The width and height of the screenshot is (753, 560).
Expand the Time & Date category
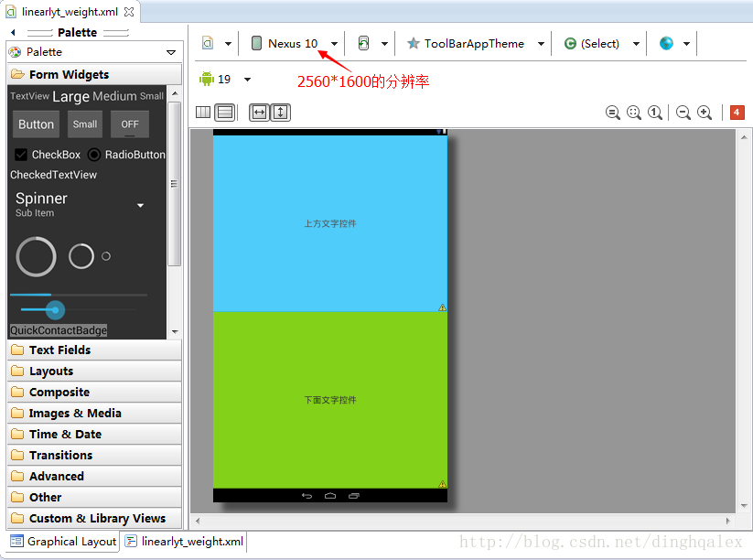point(94,434)
